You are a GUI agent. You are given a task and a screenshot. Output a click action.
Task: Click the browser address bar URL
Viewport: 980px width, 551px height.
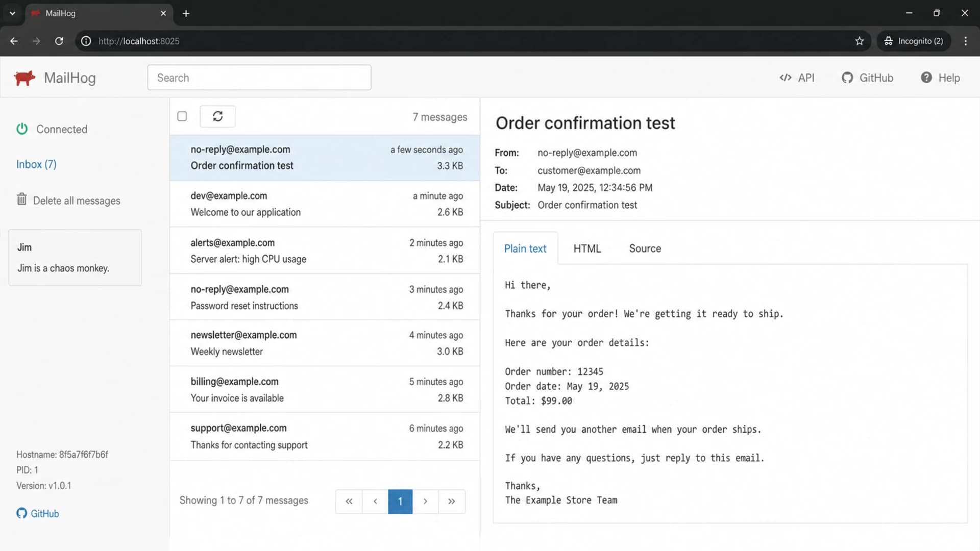[139, 41]
